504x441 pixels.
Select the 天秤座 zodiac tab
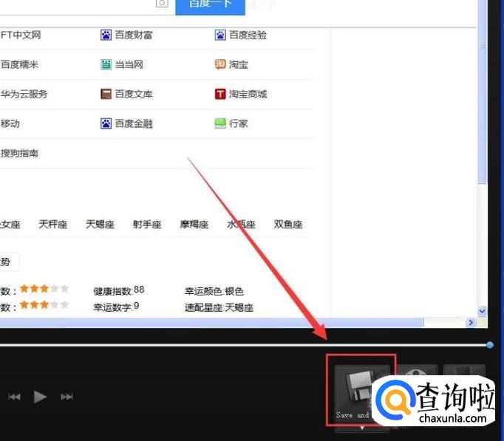(x=53, y=225)
